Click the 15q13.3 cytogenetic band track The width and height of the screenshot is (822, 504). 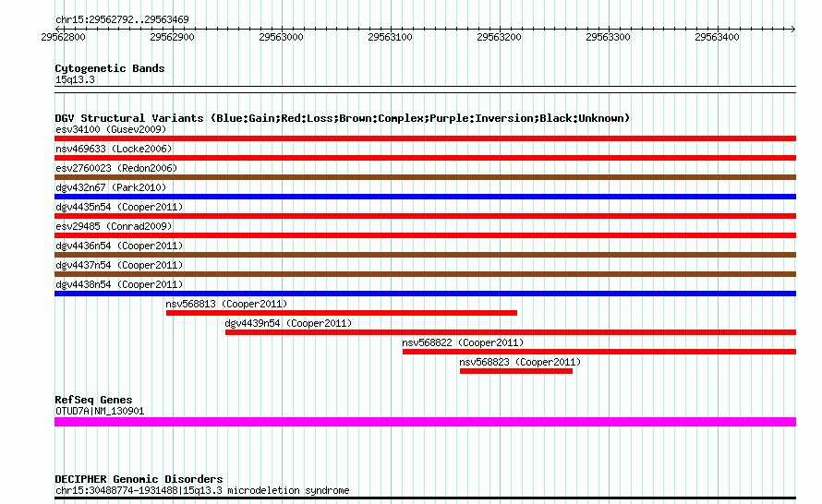[425, 90]
